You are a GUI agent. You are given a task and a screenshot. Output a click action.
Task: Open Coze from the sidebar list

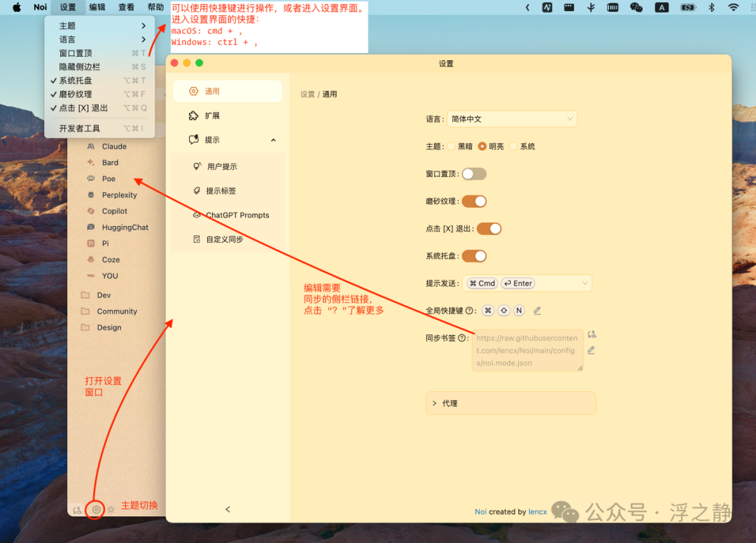(111, 260)
